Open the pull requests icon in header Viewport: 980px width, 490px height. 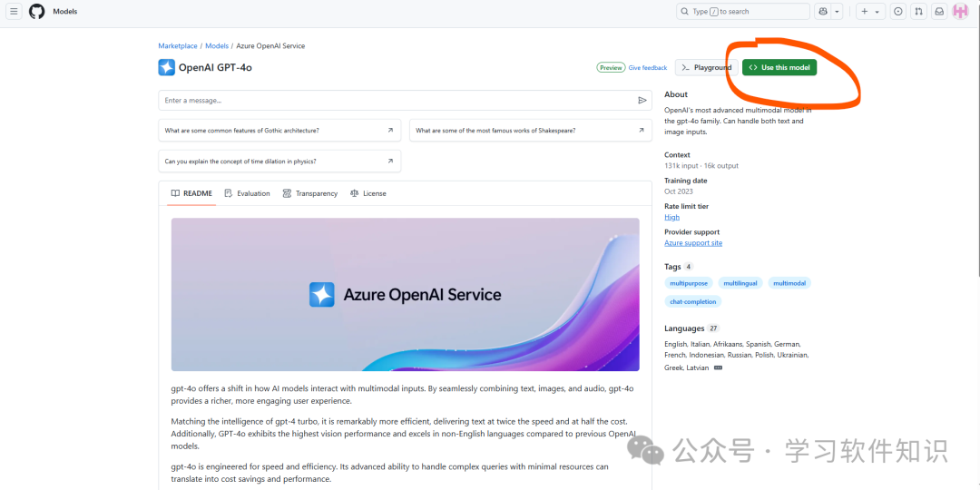918,11
